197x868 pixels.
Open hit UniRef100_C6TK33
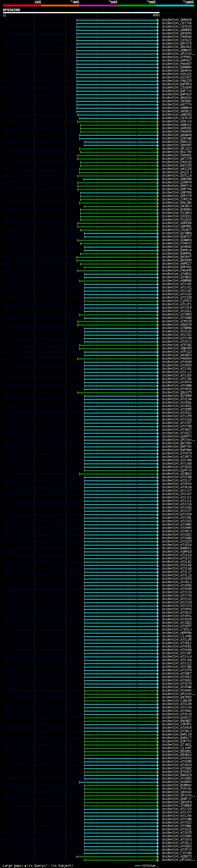point(176,26)
